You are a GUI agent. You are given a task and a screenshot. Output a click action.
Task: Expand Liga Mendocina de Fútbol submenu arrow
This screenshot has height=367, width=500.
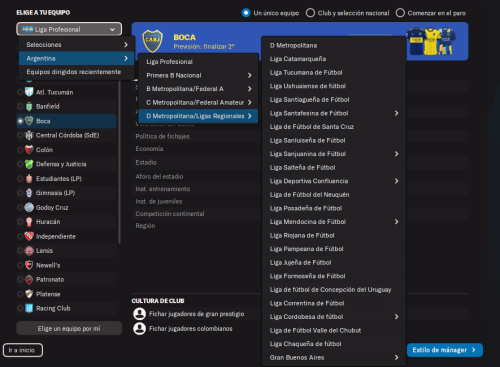pyautogui.click(x=396, y=222)
